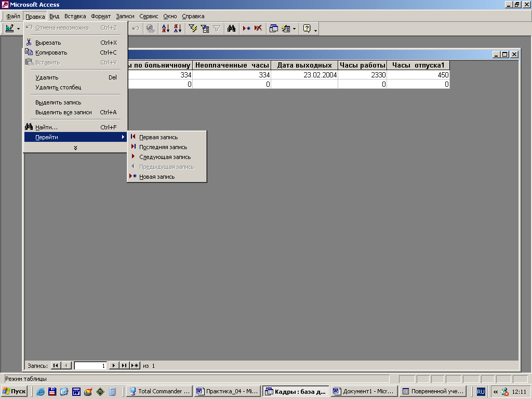Open the Справка menu
532x399 pixels.
(193, 16)
